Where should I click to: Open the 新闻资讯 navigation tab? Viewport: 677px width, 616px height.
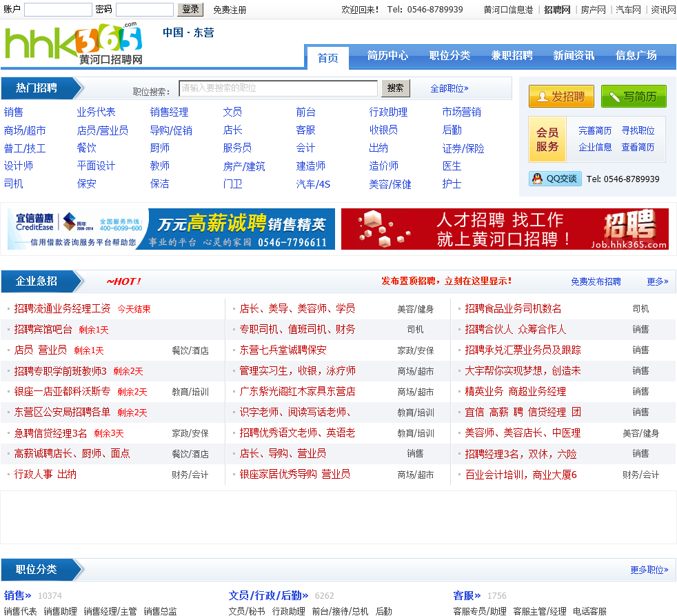tap(574, 56)
